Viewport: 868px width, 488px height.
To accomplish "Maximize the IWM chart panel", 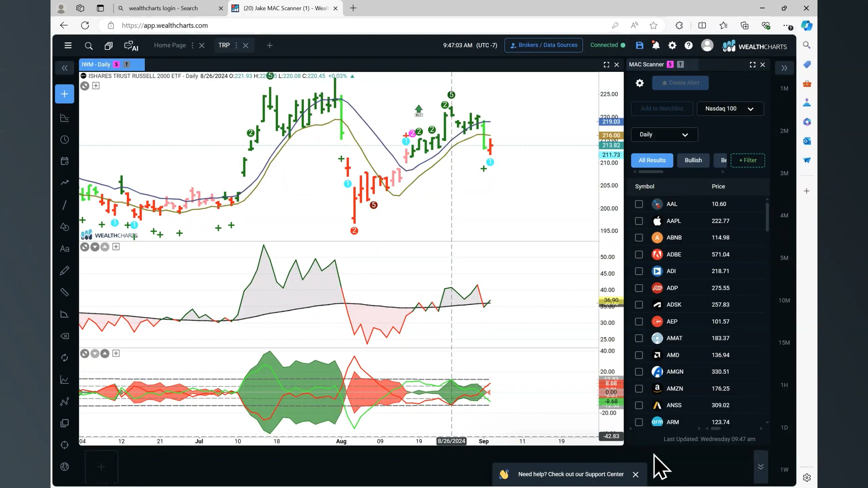I will point(606,65).
